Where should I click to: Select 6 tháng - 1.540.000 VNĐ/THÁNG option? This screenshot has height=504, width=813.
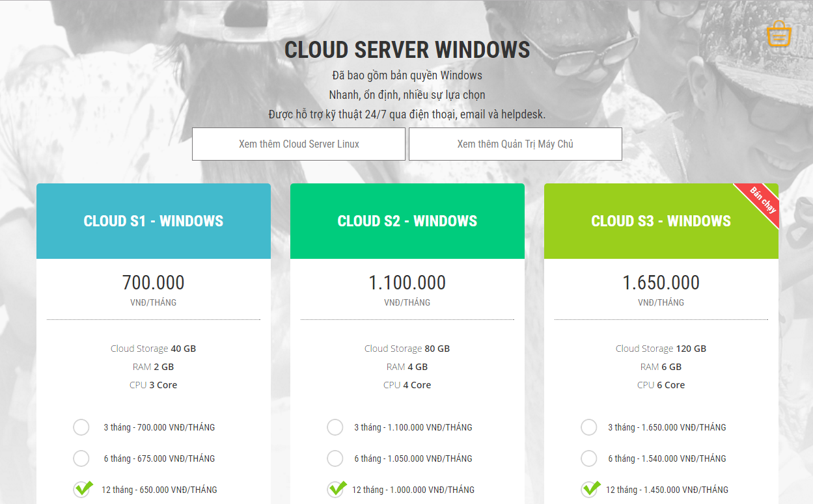[589, 458]
